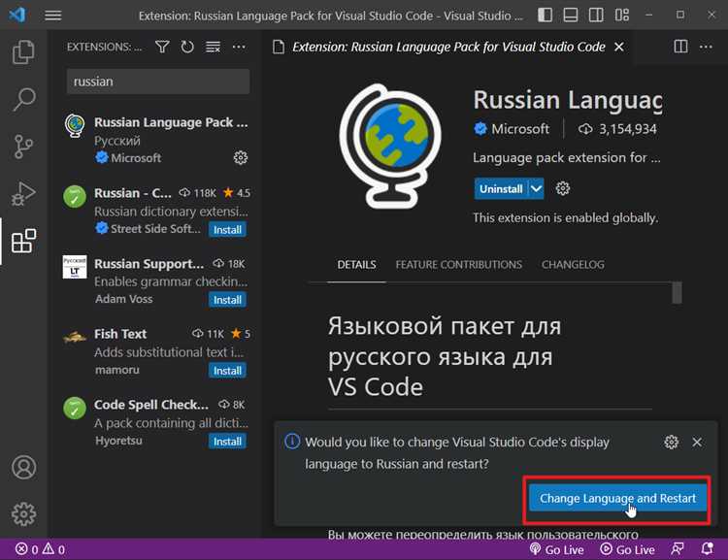This screenshot has height=560, width=728.
Task: Click the first Go Live status item
Action: [557, 549]
